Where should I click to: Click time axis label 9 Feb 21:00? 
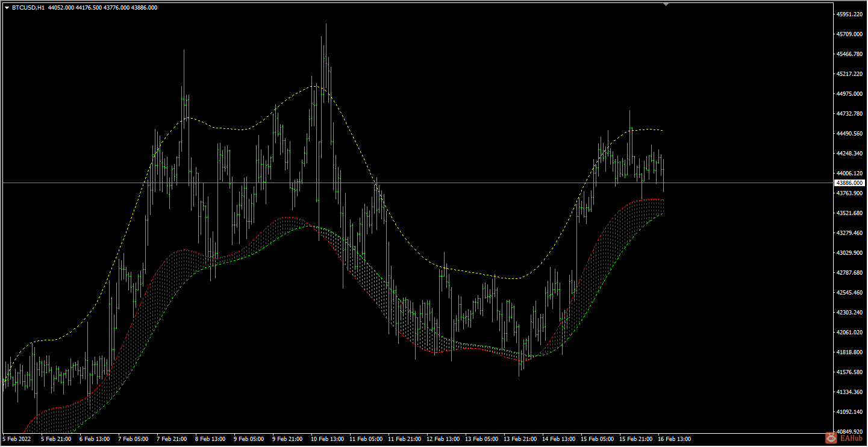287,439
